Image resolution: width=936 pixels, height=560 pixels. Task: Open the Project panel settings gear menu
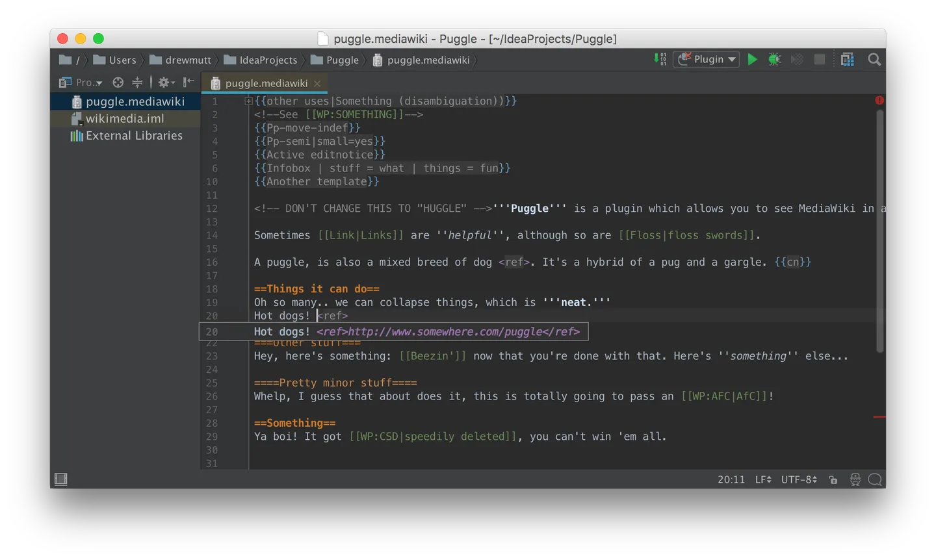click(x=166, y=83)
